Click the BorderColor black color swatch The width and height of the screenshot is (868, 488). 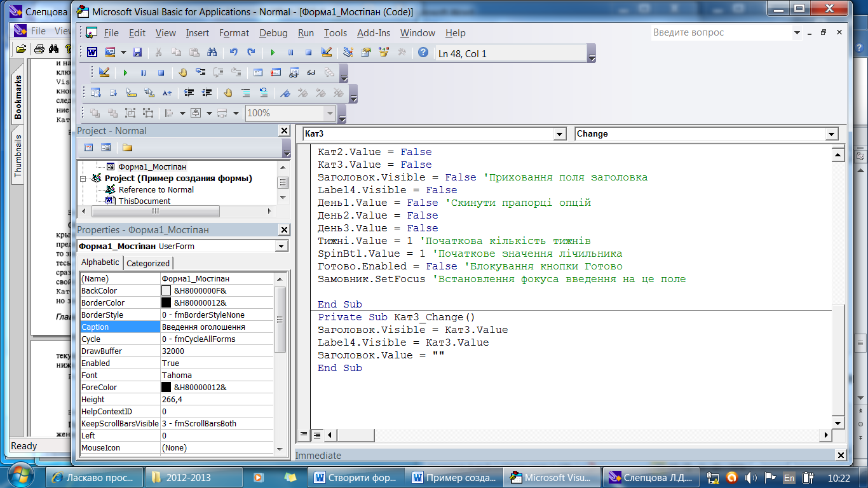tap(166, 303)
